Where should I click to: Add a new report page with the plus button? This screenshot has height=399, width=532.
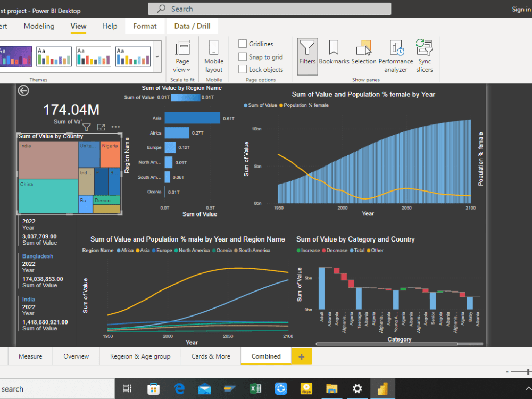(x=301, y=356)
